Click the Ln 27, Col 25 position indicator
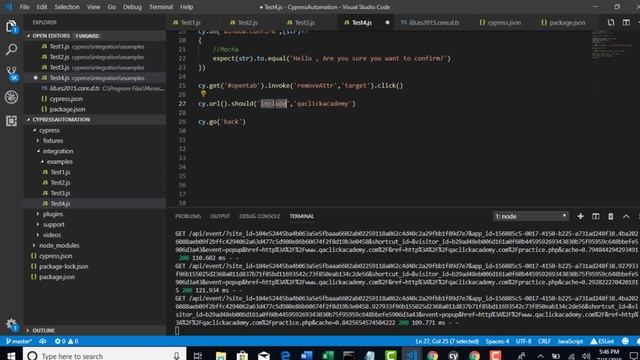Image resolution: width=640 pixels, height=360 pixels. pos(447,341)
